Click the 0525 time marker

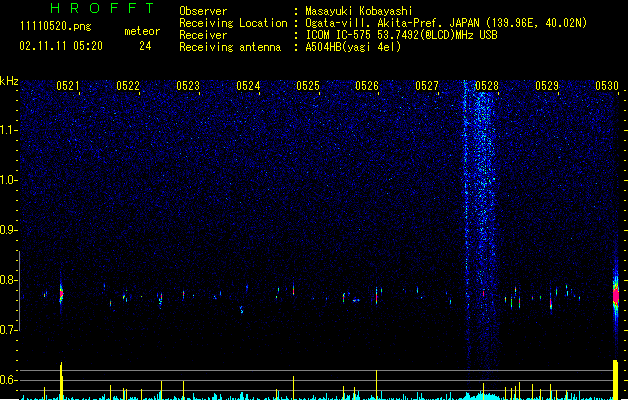click(x=308, y=86)
